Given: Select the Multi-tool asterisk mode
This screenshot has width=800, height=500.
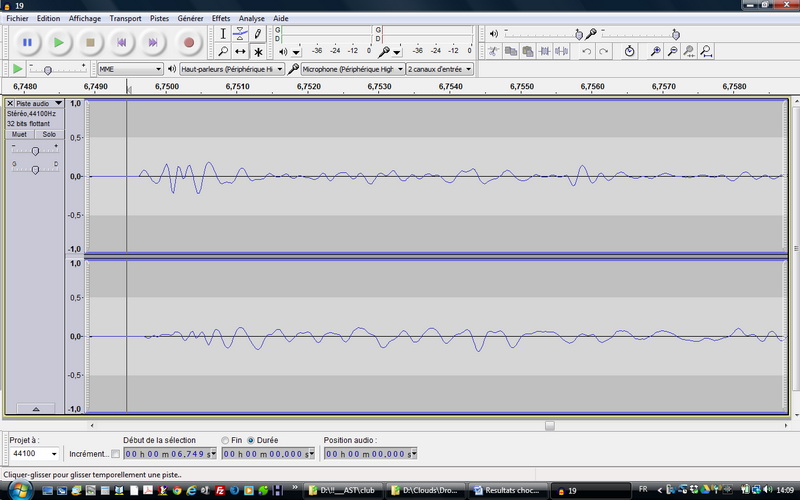Looking at the screenshot, I should click(258, 52).
